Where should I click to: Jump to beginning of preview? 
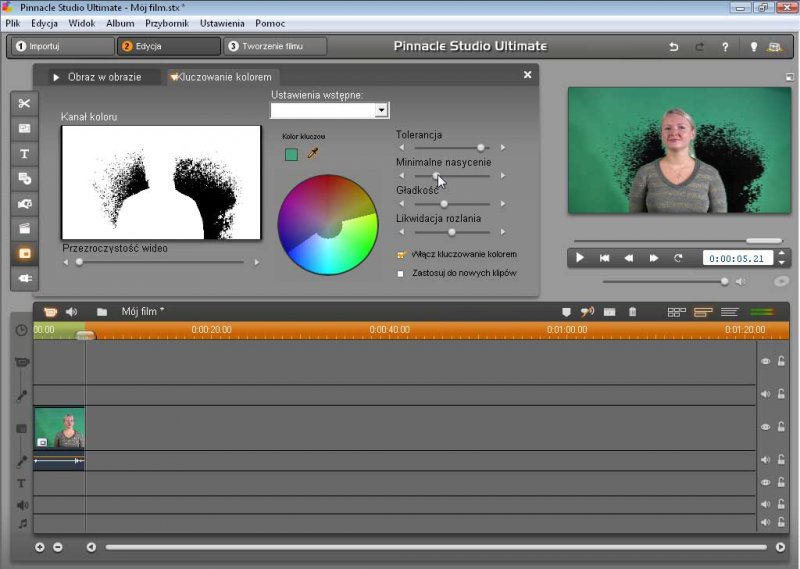(x=604, y=258)
